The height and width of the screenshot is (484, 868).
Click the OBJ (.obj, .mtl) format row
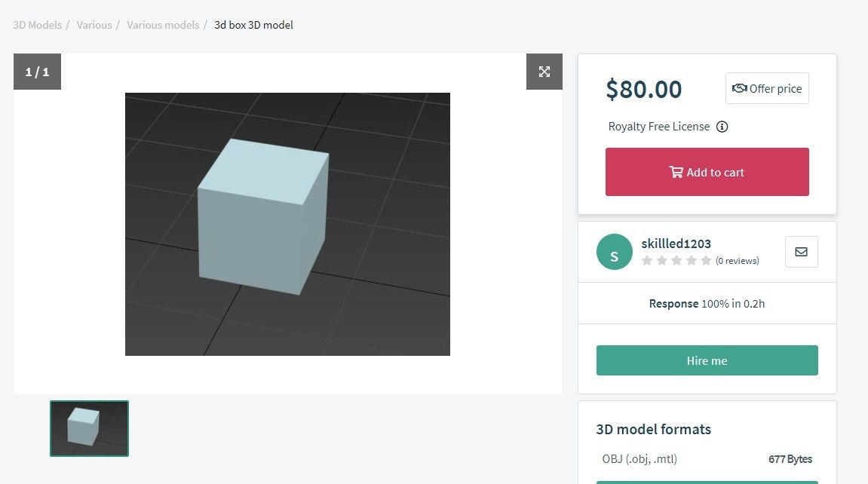(x=707, y=459)
